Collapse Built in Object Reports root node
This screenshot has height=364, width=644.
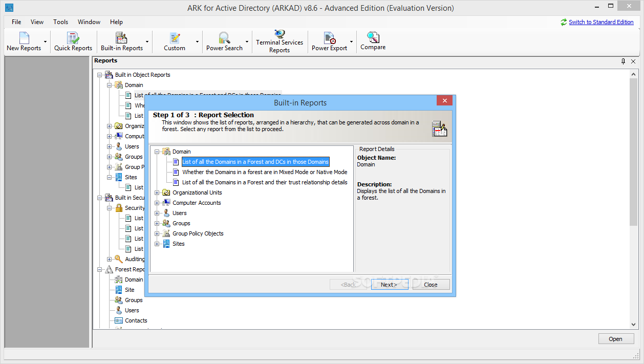coord(100,75)
